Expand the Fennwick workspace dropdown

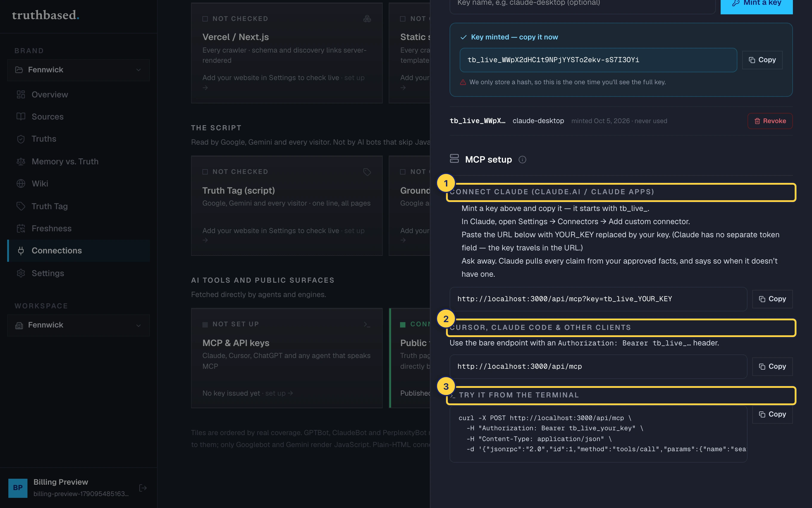click(x=78, y=325)
